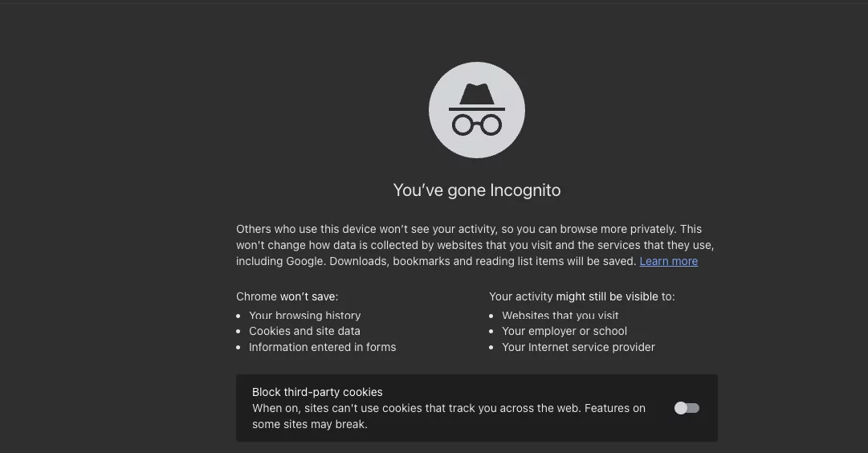Click the Incognito hat and glasses icon
This screenshot has height=453, width=868.
(477, 110)
